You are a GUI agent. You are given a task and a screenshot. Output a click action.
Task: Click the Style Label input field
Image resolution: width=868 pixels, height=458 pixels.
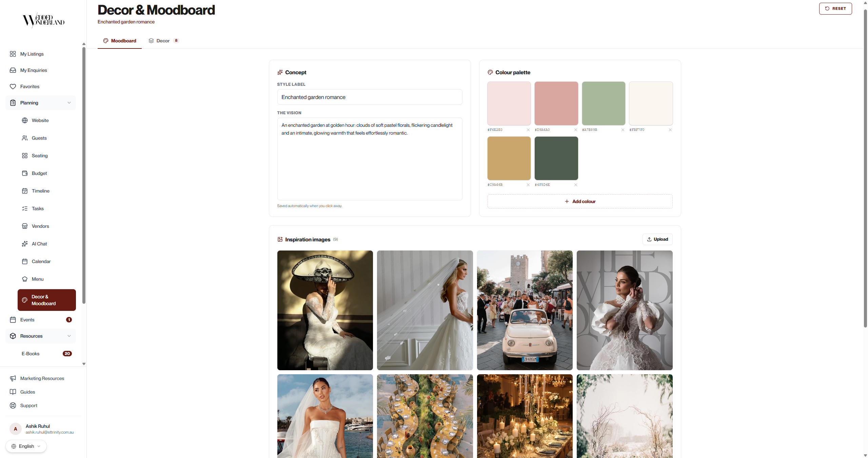370,97
